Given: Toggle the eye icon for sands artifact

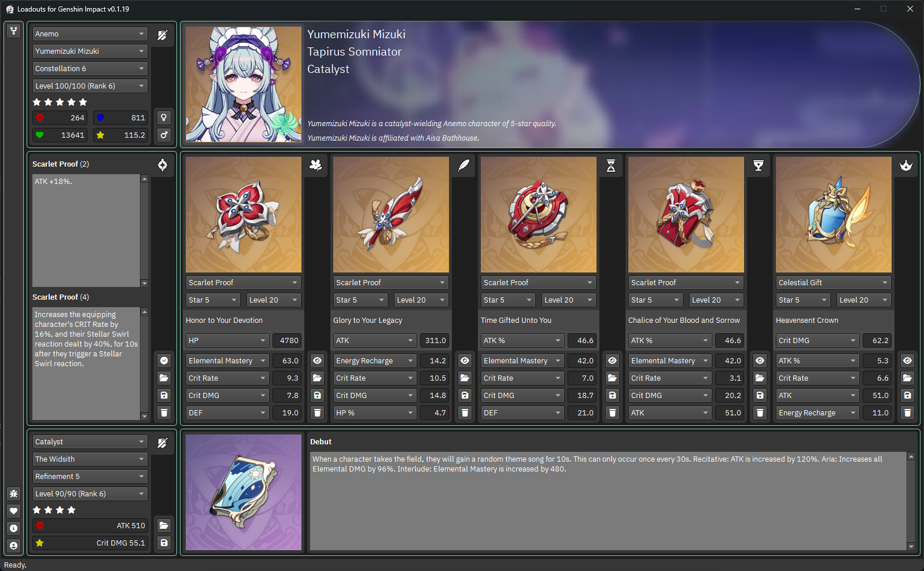Looking at the screenshot, I should (613, 360).
